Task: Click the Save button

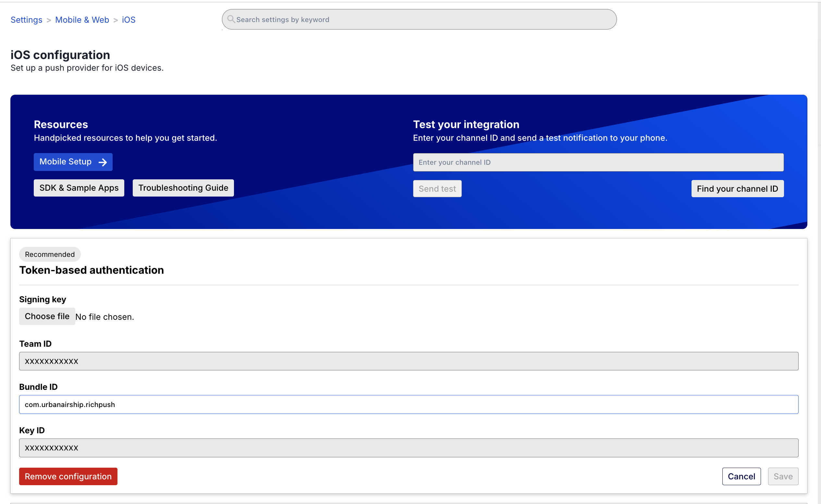Action: point(783,476)
